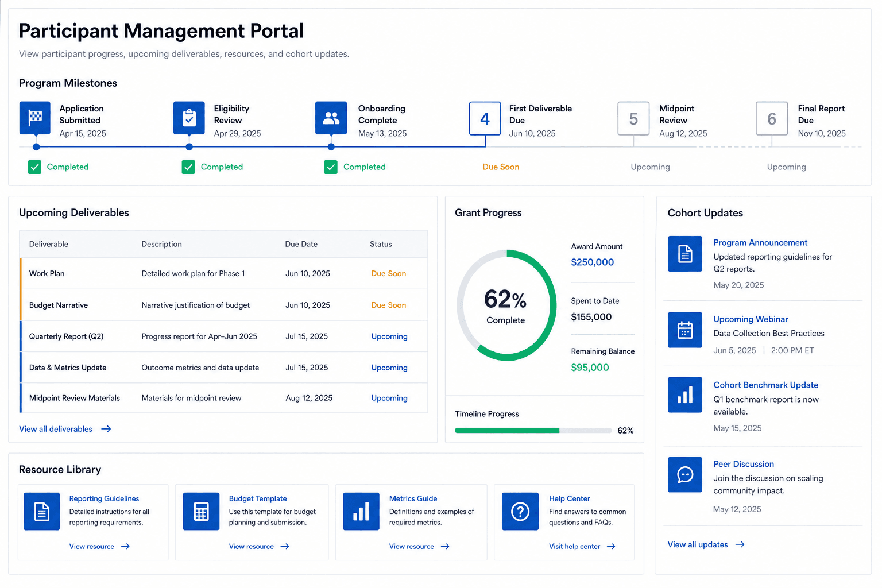Screen dimensions: 882x588
Task: Click the arrow beside Visit help center
Action: (611, 547)
